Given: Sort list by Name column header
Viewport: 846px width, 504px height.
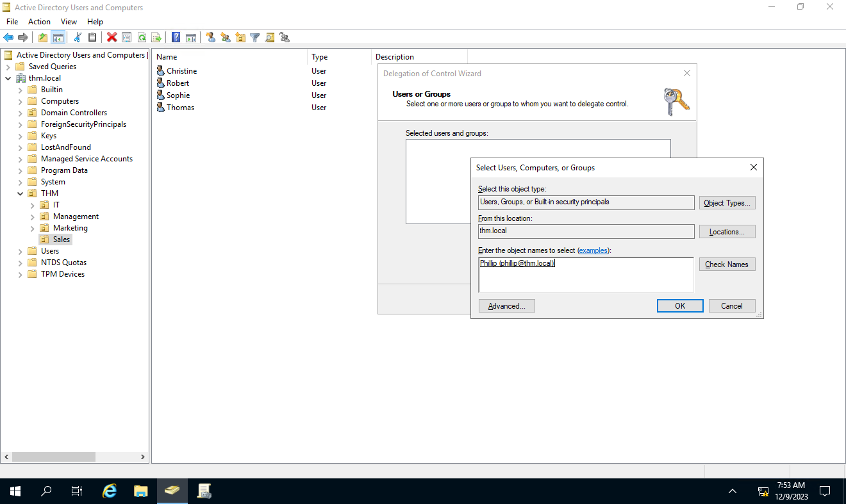Looking at the screenshot, I should pyautogui.click(x=229, y=57).
